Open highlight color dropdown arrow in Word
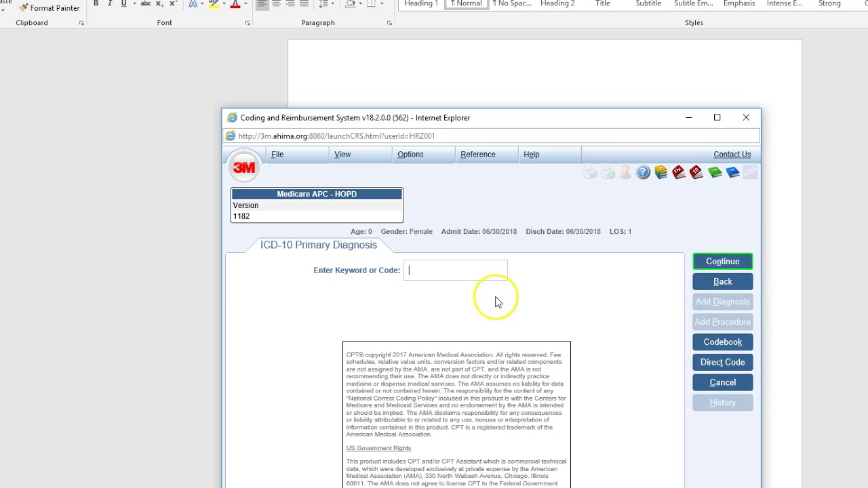Image resolution: width=868 pixels, height=488 pixels. [x=224, y=4]
